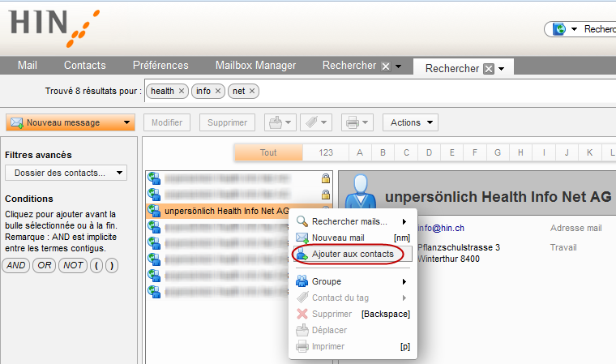
Task: Open the Actions dropdown
Action: click(410, 122)
